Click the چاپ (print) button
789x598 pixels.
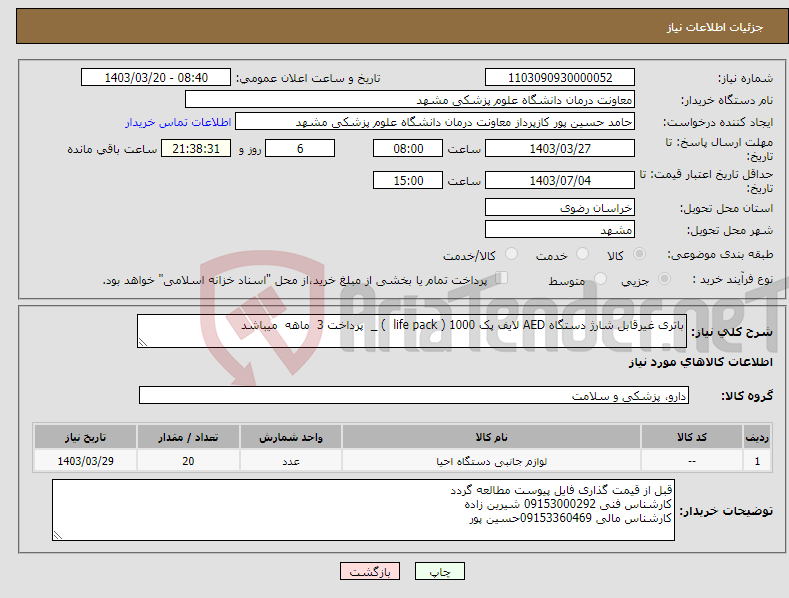[x=439, y=571]
